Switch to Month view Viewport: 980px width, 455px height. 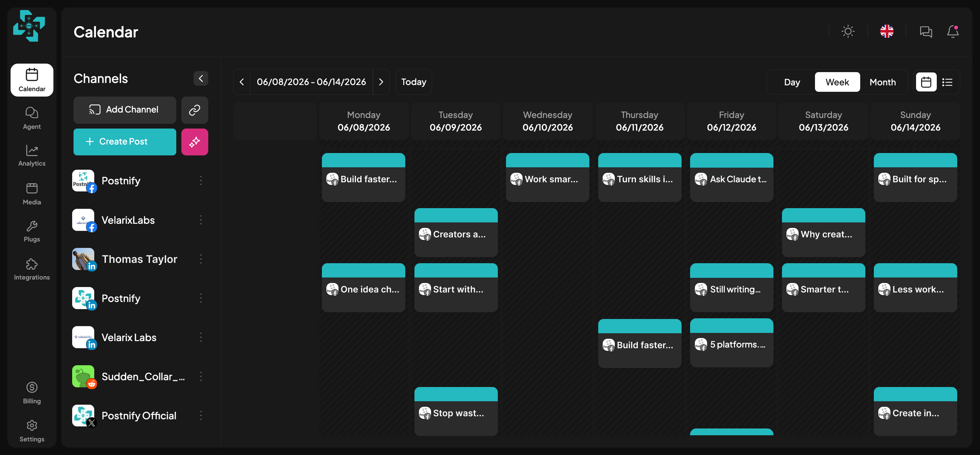pyautogui.click(x=883, y=82)
